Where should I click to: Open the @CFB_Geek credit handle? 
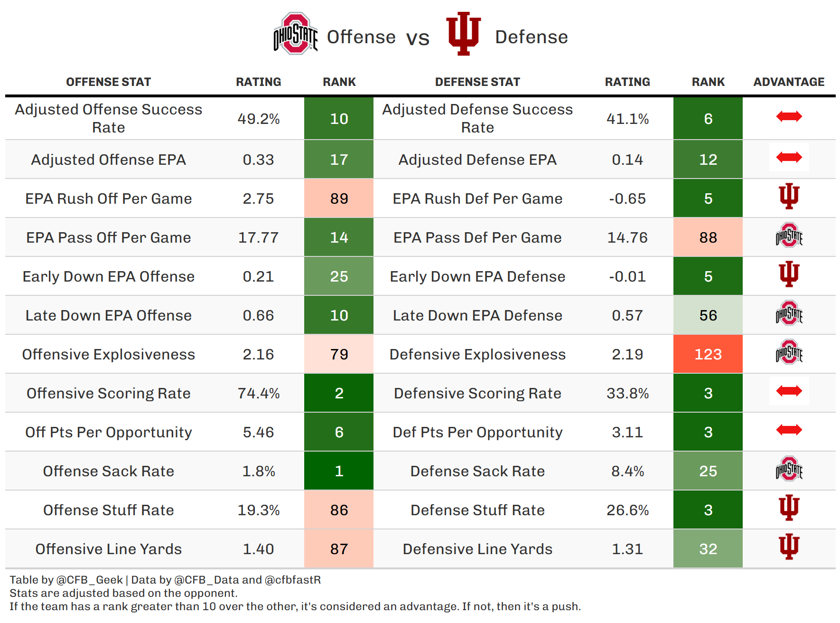coord(89,580)
